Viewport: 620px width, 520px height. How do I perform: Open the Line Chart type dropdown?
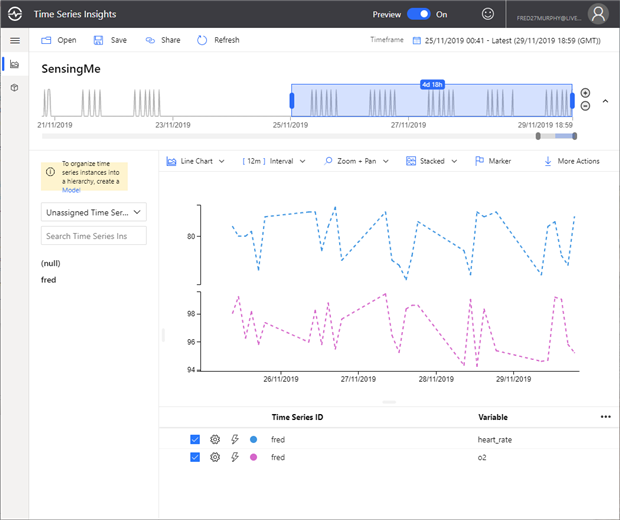tap(195, 161)
